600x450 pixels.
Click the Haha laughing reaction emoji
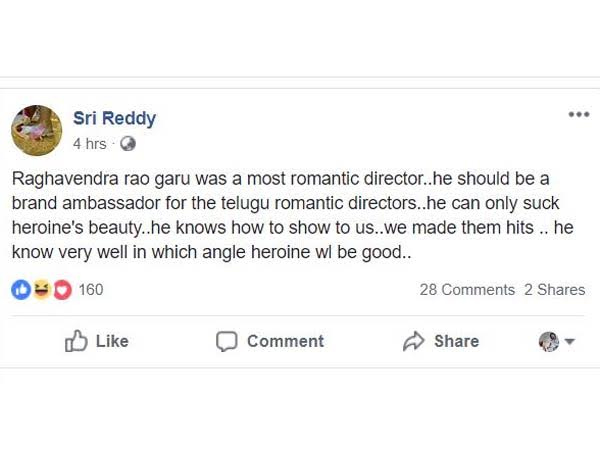41,290
